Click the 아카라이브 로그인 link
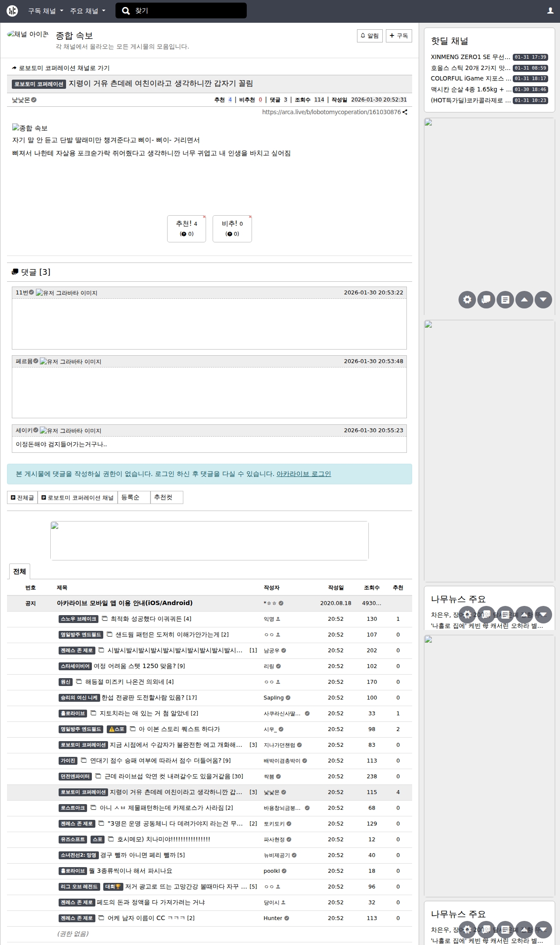 (304, 474)
